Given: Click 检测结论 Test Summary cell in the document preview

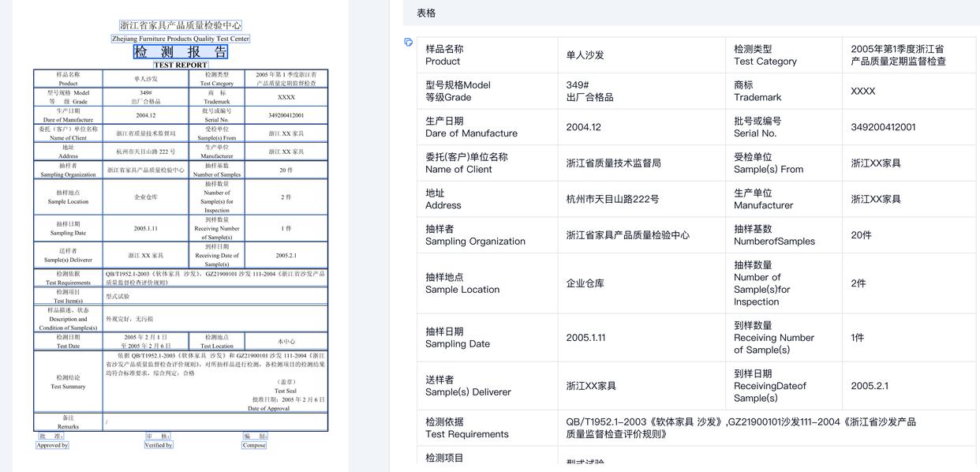Looking at the screenshot, I should (68, 382).
